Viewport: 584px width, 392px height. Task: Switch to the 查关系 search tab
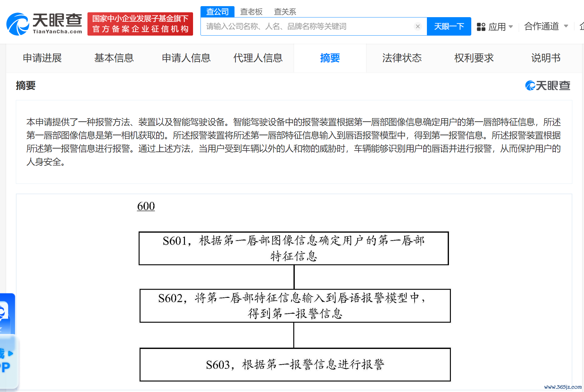click(x=285, y=12)
